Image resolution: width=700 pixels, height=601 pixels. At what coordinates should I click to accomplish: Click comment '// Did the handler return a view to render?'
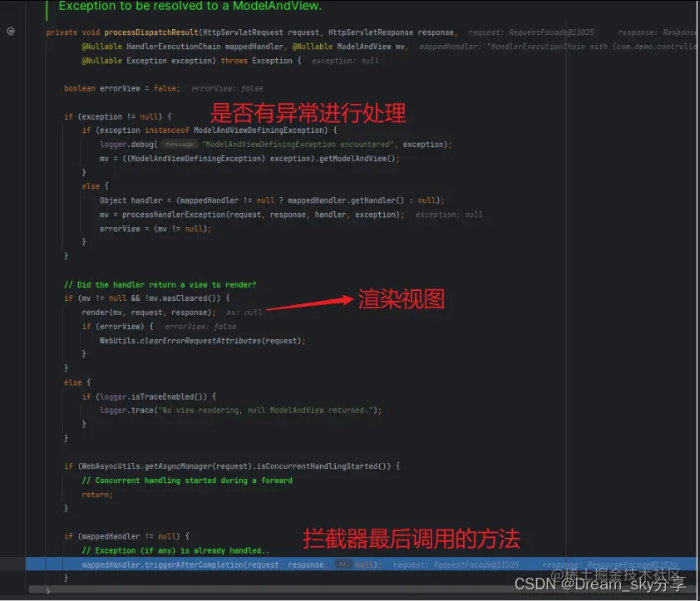pos(160,284)
